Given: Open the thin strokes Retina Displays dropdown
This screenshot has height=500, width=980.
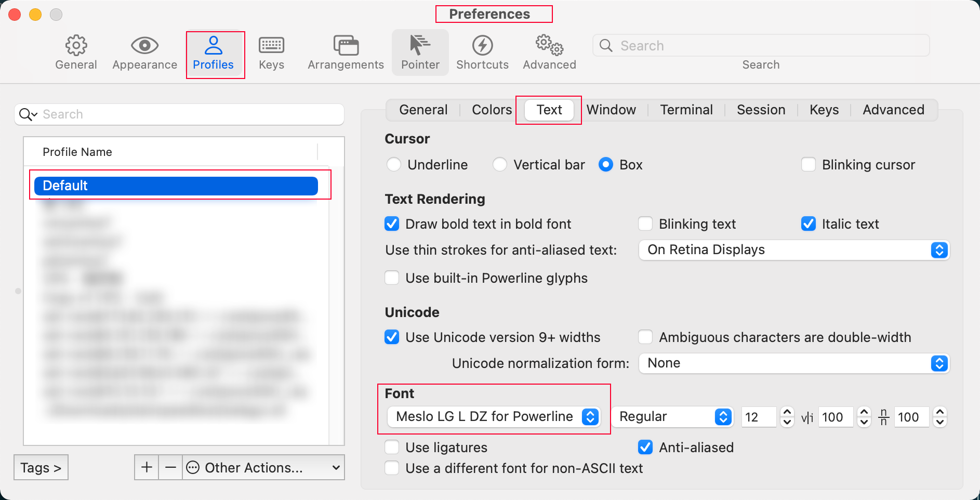Looking at the screenshot, I should pyautogui.click(x=793, y=250).
